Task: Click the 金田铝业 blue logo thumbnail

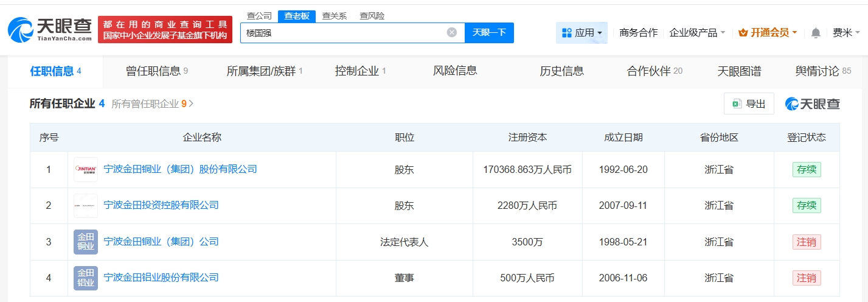Action: [85, 278]
